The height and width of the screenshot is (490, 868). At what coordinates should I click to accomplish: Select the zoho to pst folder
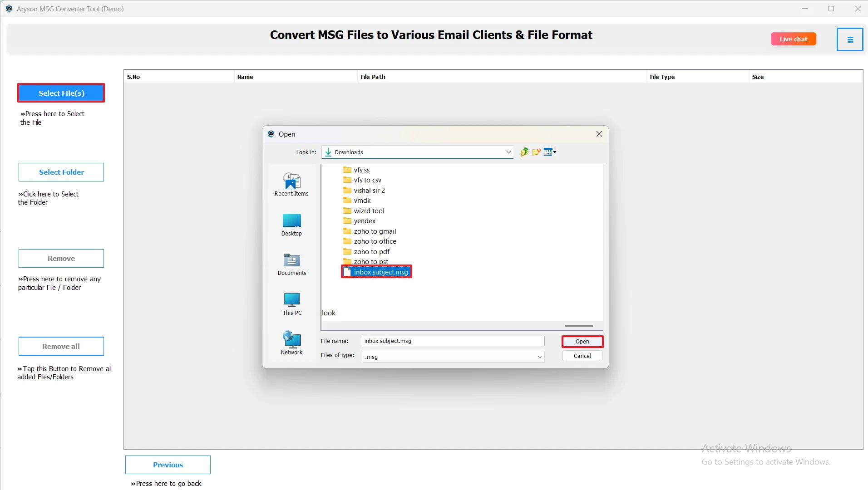coord(366,262)
